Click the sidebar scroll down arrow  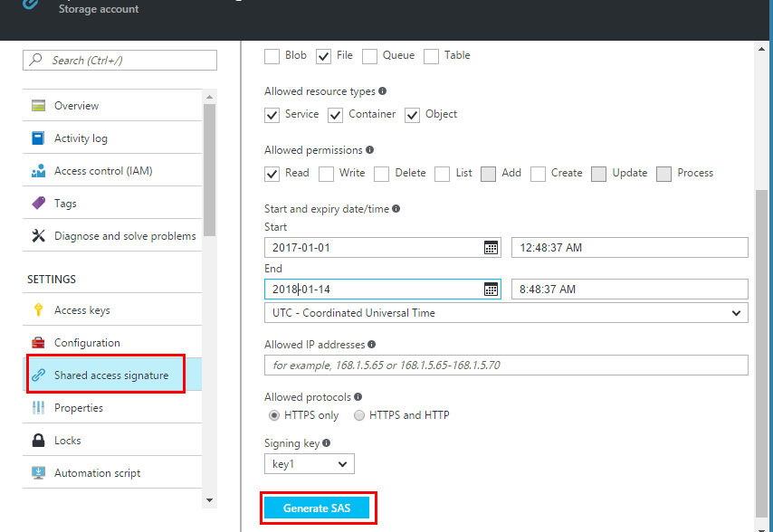point(209,500)
